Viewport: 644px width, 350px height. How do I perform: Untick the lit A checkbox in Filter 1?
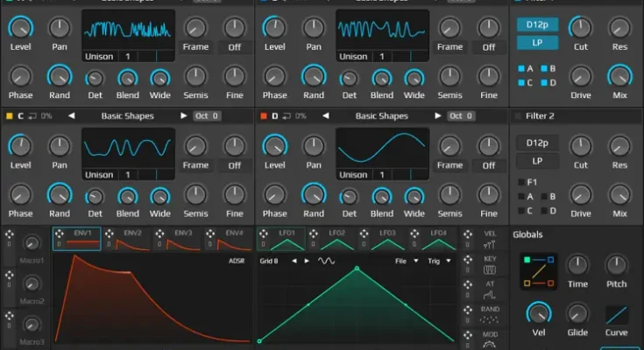[520, 68]
